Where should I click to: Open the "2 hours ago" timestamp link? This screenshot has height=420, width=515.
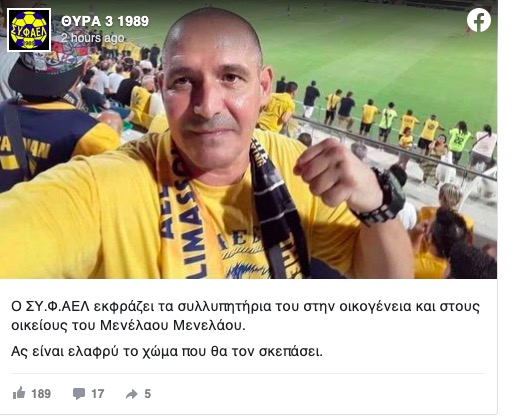[x=93, y=38]
